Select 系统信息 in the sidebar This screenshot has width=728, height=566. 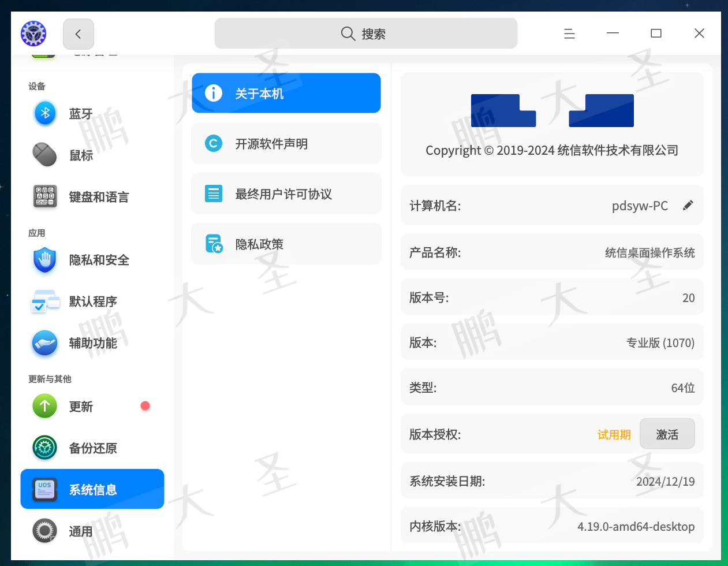tap(92, 489)
